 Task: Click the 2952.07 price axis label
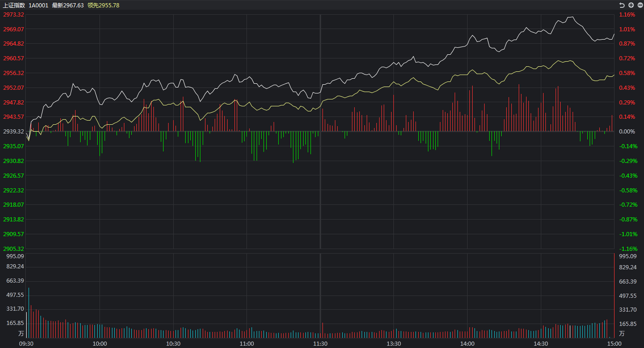click(x=14, y=87)
